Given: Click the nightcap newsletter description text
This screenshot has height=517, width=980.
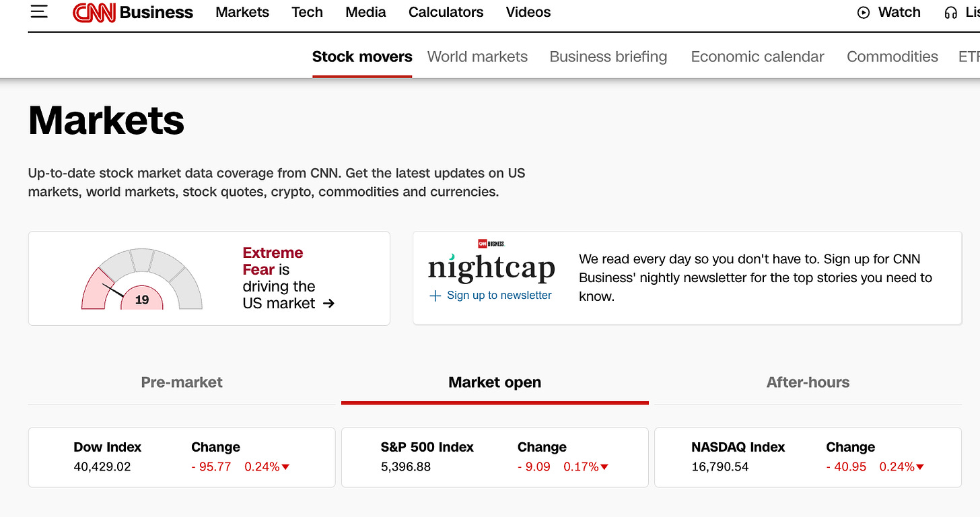Looking at the screenshot, I should pos(756,277).
